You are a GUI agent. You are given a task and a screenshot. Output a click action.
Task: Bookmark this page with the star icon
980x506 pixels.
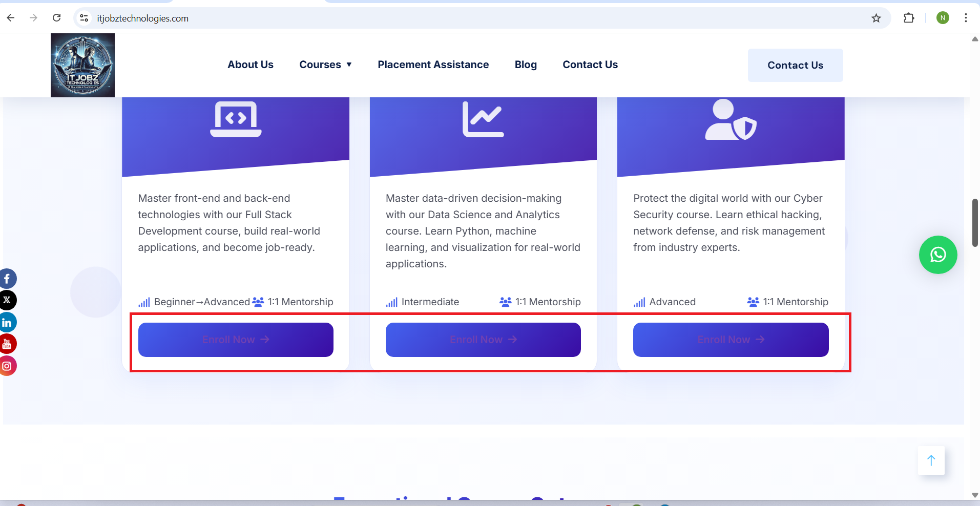tap(876, 18)
